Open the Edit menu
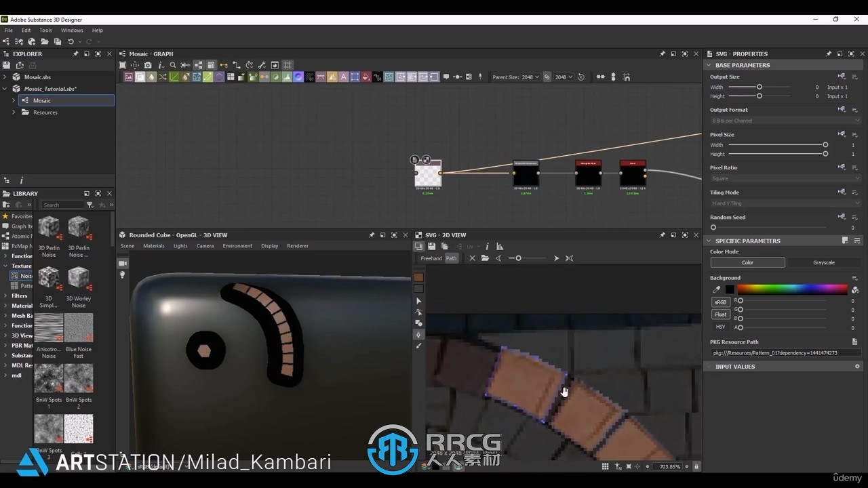This screenshot has width=868, height=488. coord(26,30)
